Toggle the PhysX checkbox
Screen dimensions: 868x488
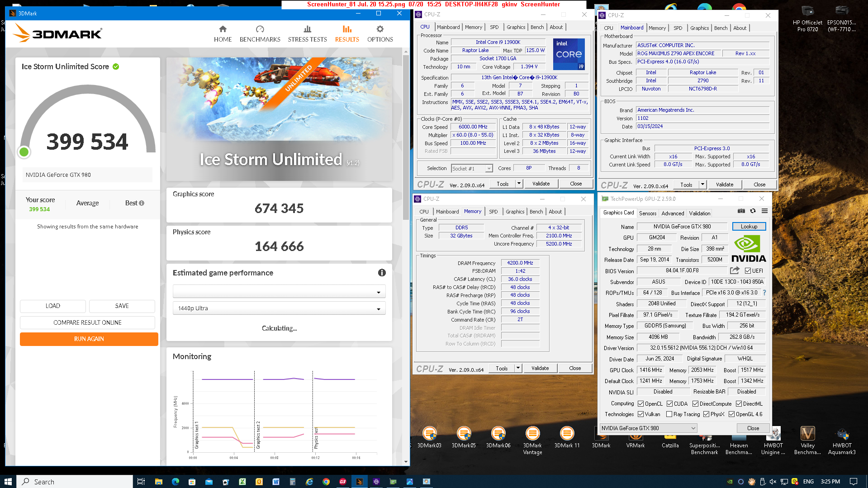tap(706, 414)
